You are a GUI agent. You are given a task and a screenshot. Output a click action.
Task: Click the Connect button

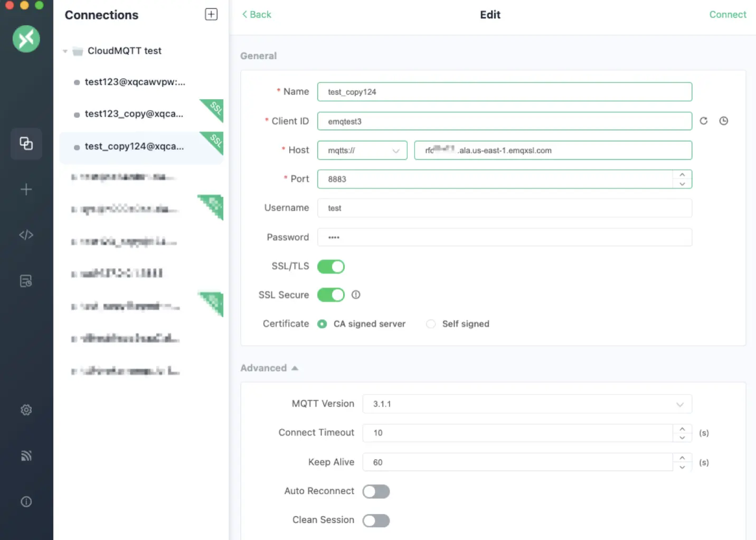point(727,15)
